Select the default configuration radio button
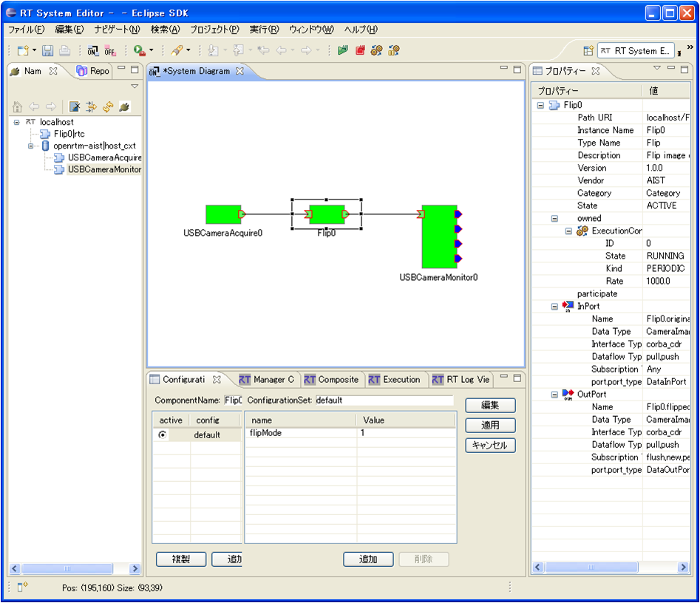Screen dimensions: 700x603 163,435
